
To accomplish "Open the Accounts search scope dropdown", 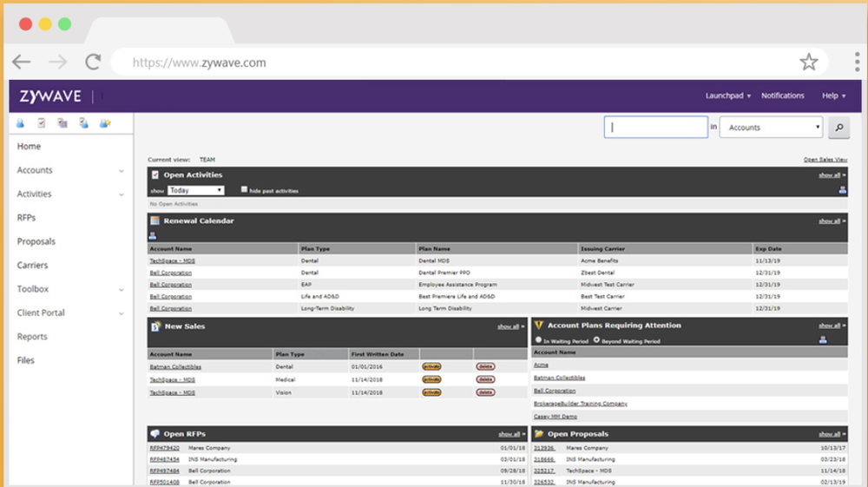I will 770,128.
